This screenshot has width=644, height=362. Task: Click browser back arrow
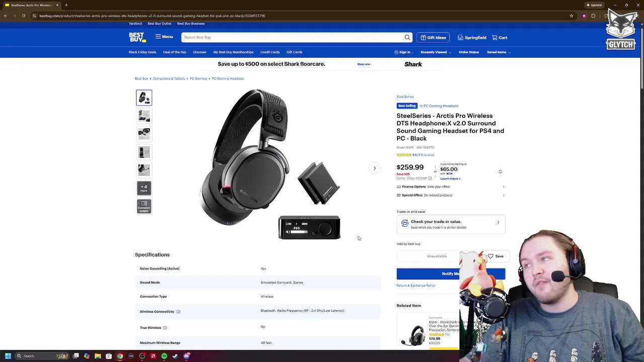click(x=6, y=16)
